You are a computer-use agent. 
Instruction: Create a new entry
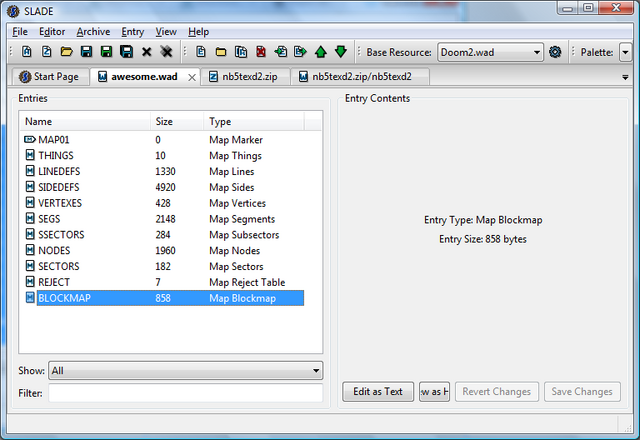pyautogui.click(x=200, y=52)
